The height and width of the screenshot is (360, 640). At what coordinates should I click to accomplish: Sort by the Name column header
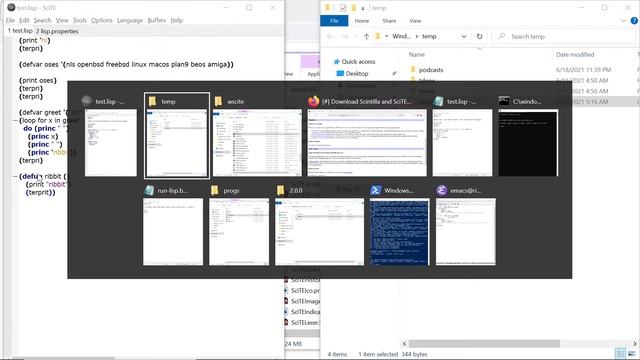(417, 54)
